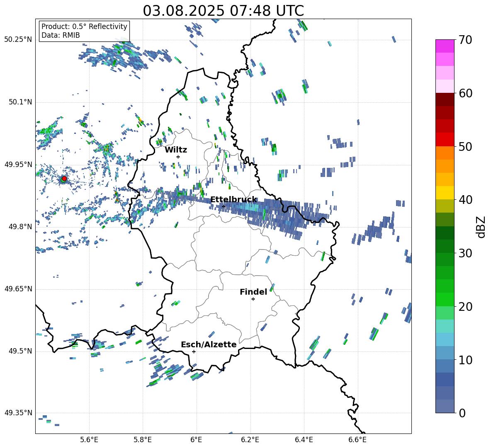This screenshot has width=491, height=448.
Task: Click the Wiltz station cross marker
Action: point(178,157)
